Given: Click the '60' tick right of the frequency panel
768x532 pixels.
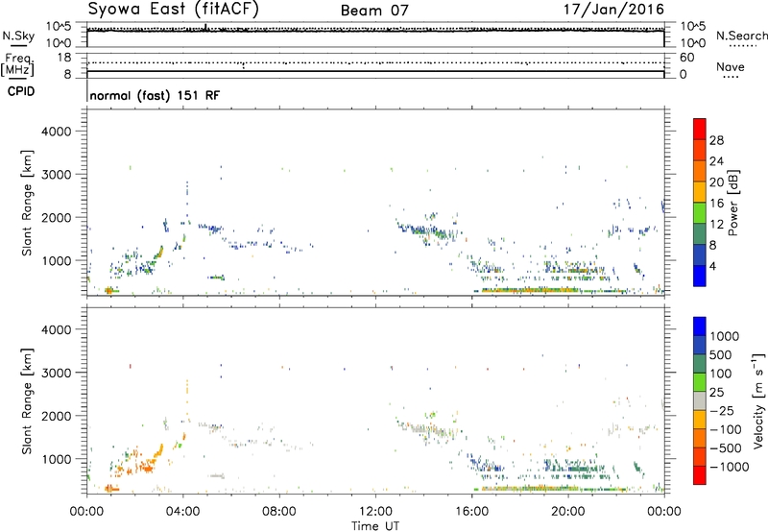Looking at the screenshot, I should [x=686, y=58].
